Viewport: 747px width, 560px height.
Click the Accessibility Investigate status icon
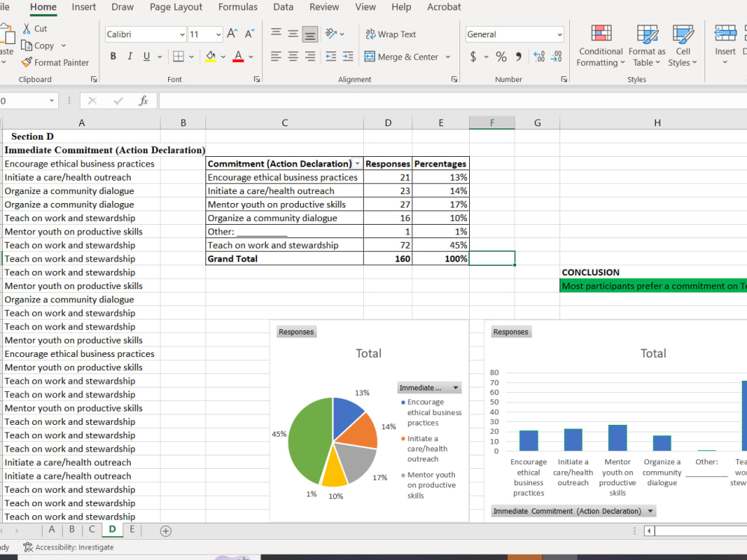click(28, 547)
